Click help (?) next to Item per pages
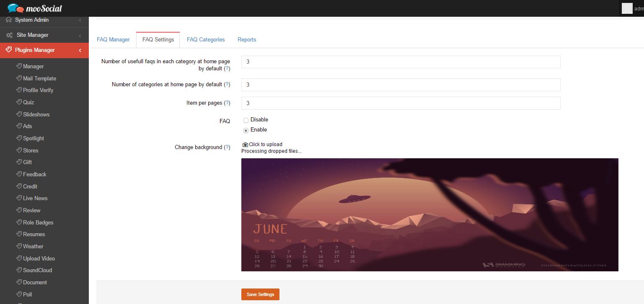The height and width of the screenshot is (304, 644). click(x=227, y=103)
